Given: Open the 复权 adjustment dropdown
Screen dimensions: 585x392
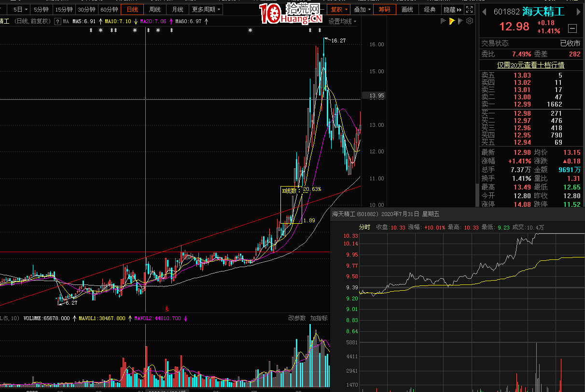Looking at the screenshot, I should point(339,10).
